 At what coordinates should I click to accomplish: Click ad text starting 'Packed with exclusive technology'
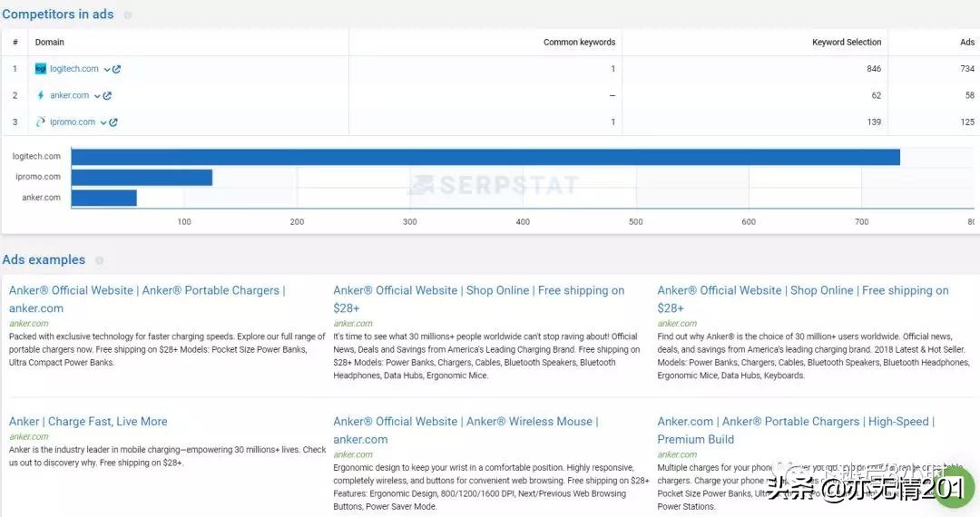(167, 349)
